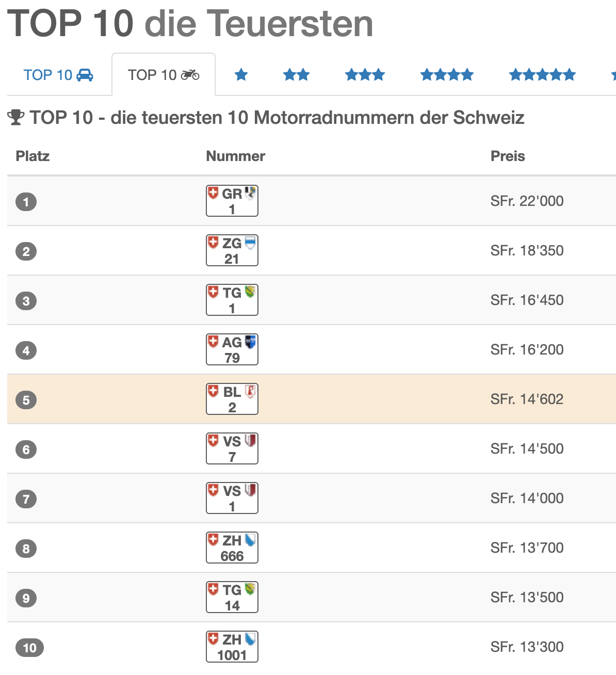Select the three-star category tab
The width and height of the screenshot is (616, 675).
365,75
